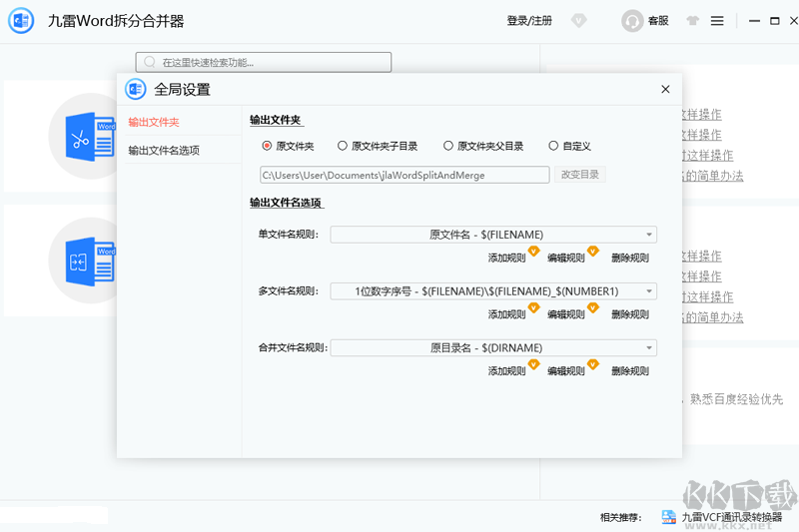Open the hamburger main menu

click(x=717, y=21)
